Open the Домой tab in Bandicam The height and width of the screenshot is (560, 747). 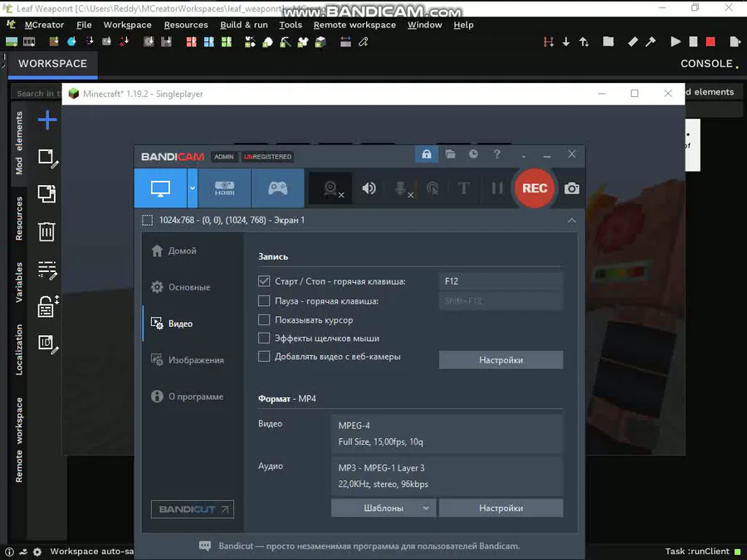pyautogui.click(x=174, y=251)
